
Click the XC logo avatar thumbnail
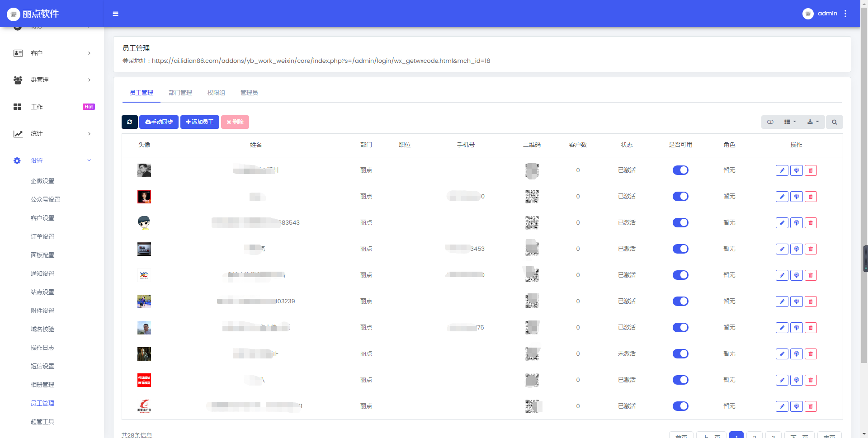point(144,275)
